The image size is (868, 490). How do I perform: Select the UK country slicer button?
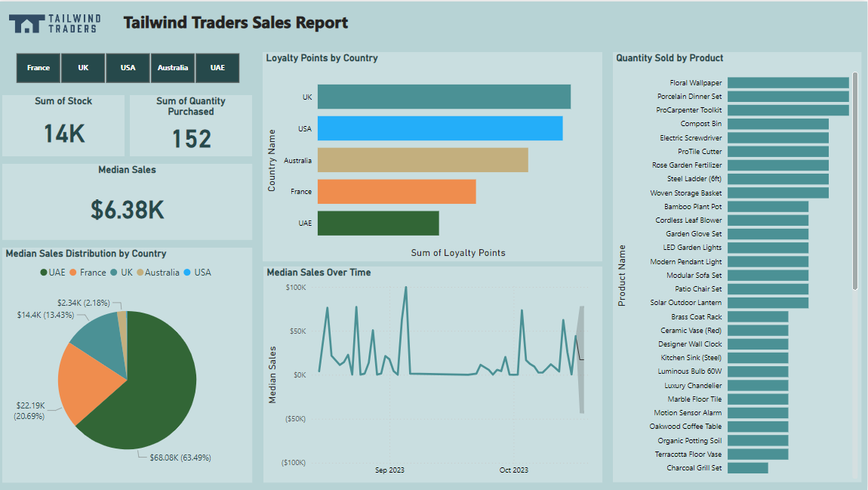click(x=83, y=68)
